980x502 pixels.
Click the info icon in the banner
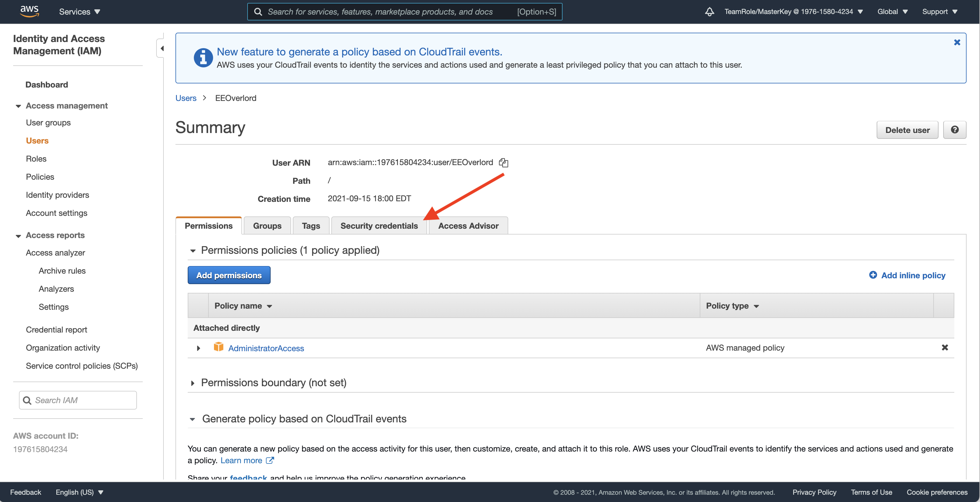tap(203, 58)
